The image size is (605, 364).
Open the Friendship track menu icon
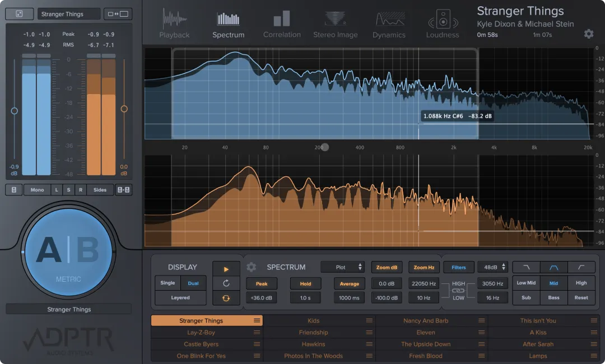point(369,333)
